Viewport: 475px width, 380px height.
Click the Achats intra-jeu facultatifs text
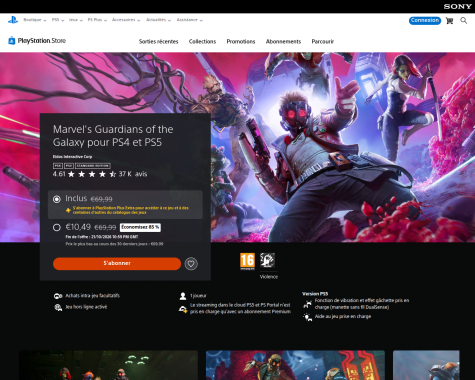tap(92, 296)
